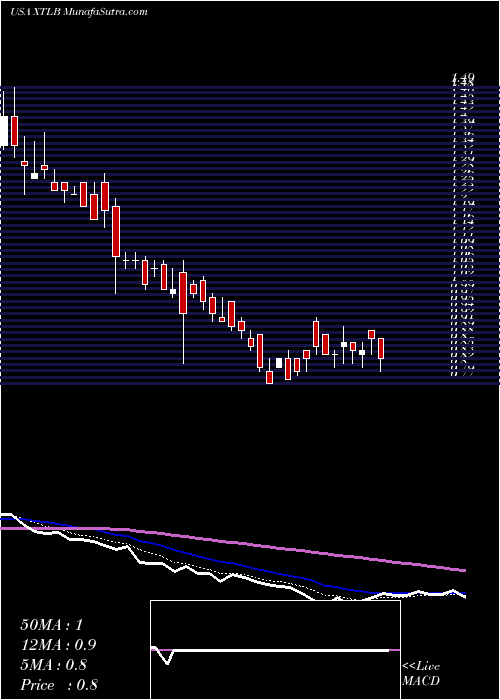Image resolution: width=500 pixels, height=700 pixels.
Task: Click the last red candlestick on the right
Action: tap(381, 348)
